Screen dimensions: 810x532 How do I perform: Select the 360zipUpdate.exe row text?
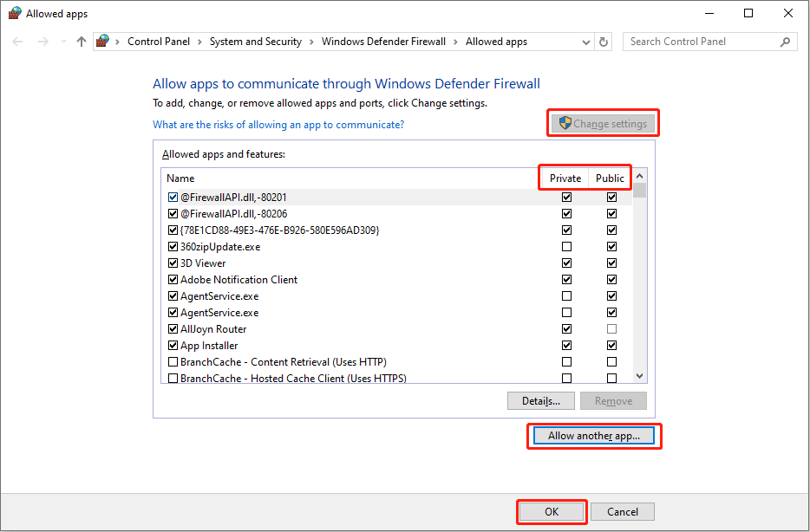pos(220,247)
